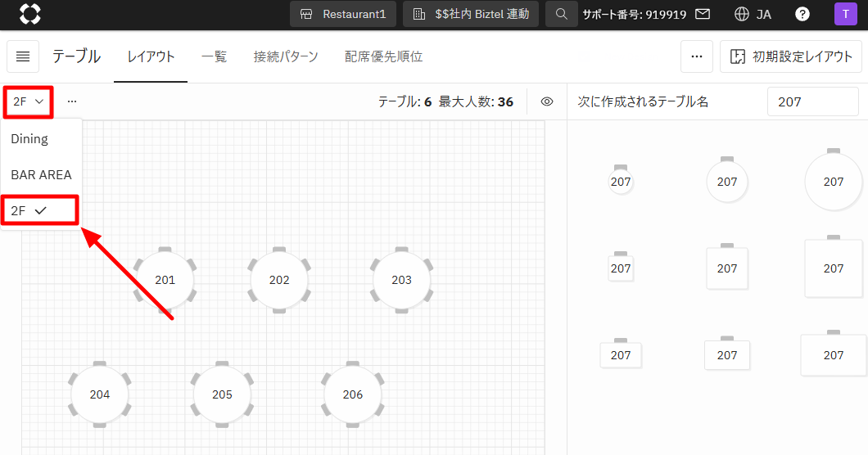Open the mail envelope icon

(x=702, y=14)
